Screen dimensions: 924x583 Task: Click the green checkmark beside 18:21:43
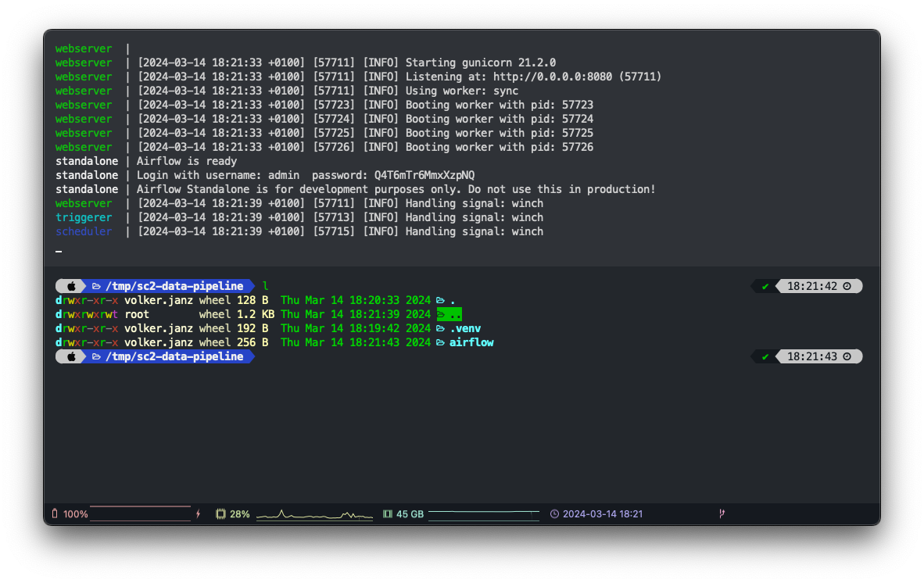point(765,356)
